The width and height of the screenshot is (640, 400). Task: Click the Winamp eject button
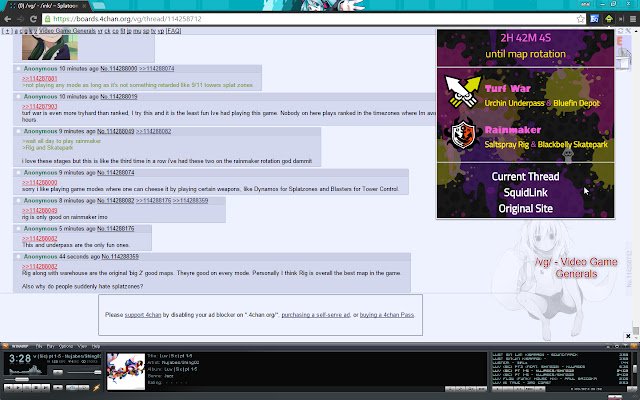click(x=58, y=387)
